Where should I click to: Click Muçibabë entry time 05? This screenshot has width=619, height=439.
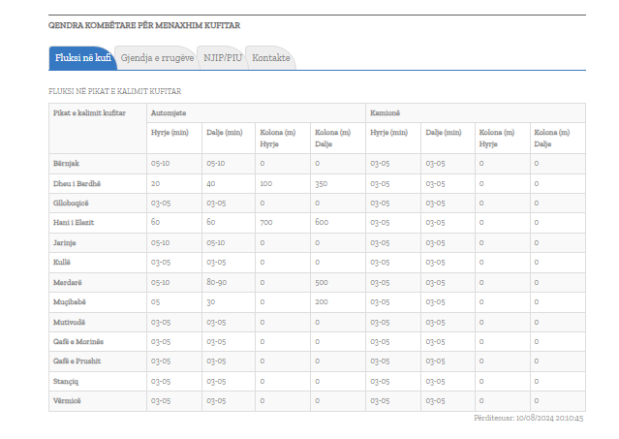tap(156, 302)
